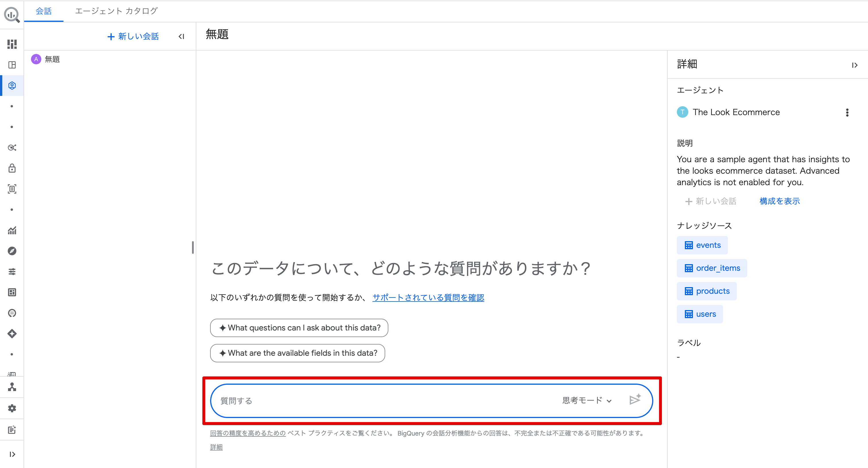This screenshot has width=868, height=468.
Task: Click the chat bubble icon in the sidebar
Action: pyautogui.click(x=12, y=313)
